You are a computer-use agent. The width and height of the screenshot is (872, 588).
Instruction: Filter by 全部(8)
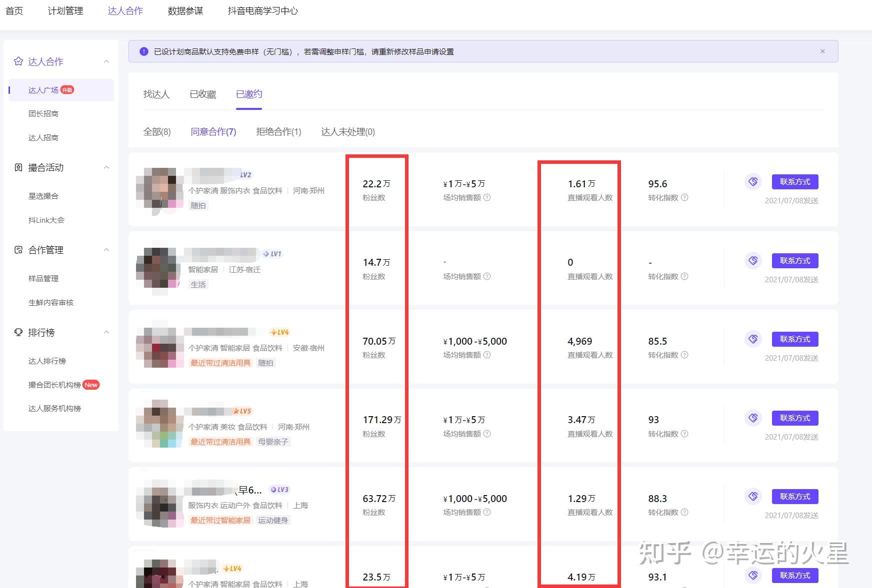[x=157, y=131]
